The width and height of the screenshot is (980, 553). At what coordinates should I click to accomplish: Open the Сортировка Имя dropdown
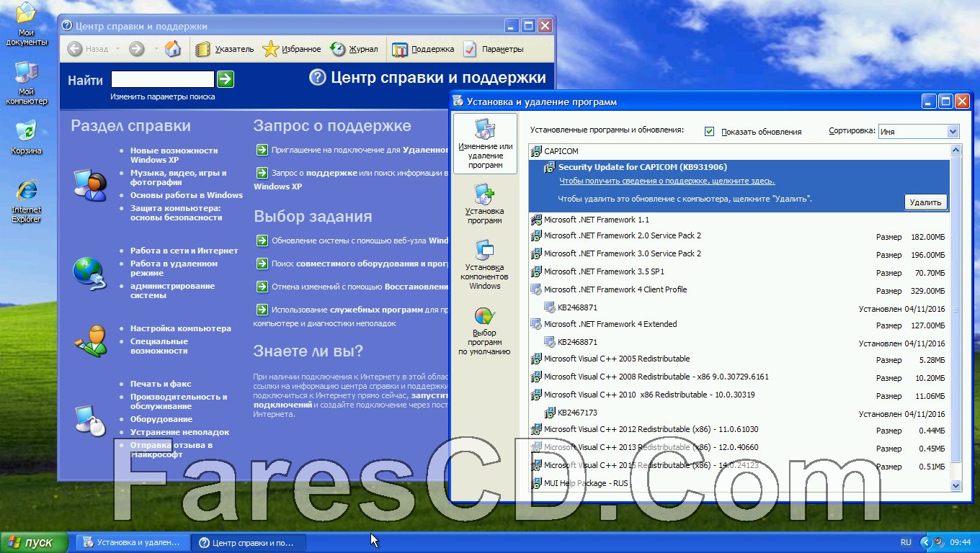(x=919, y=131)
